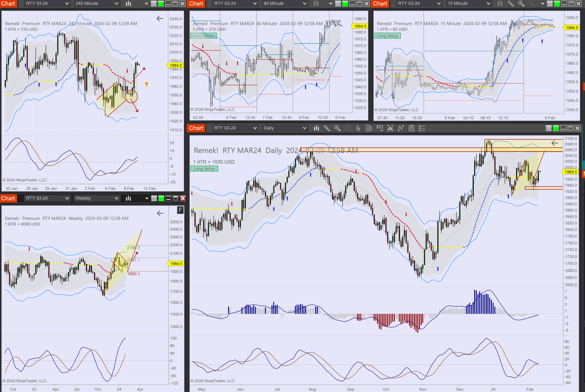Open Data Box icon in Daily chart
The width and height of the screenshot is (585, 392).
(369, 128)
